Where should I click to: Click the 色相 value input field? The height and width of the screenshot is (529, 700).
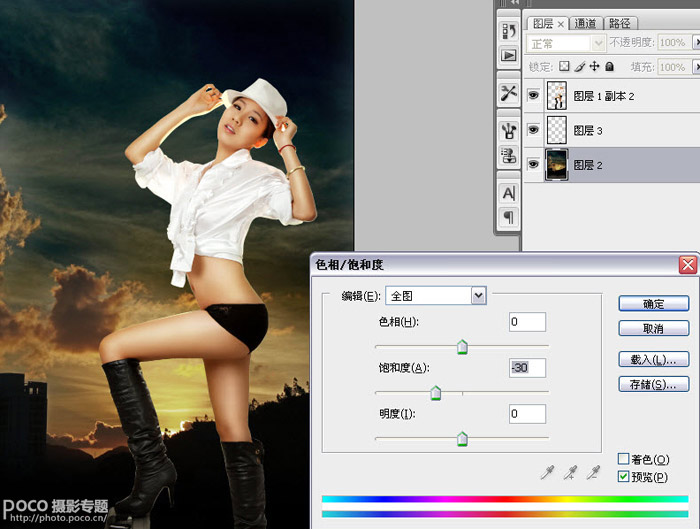pyautogui.click(x=527, y=322)
